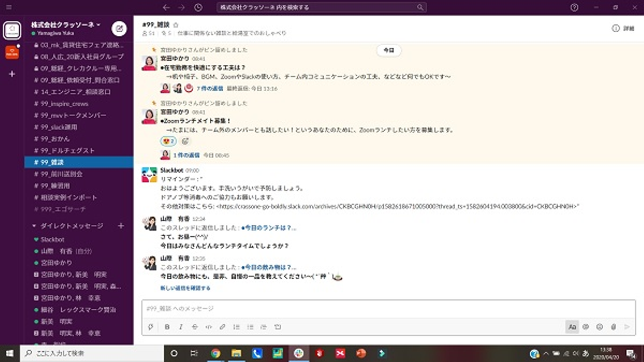Toggle the heart-eyes reaction with count 2
Screen dimensions: 644x362
pos(168,141)
